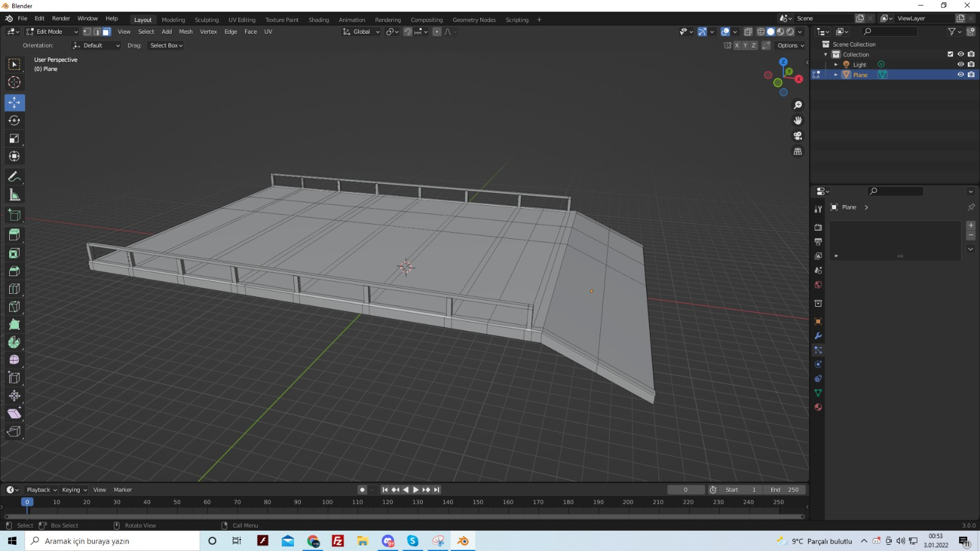Select the Inset Faces tool
980x551 pixels.
click(x=14, y=253)
